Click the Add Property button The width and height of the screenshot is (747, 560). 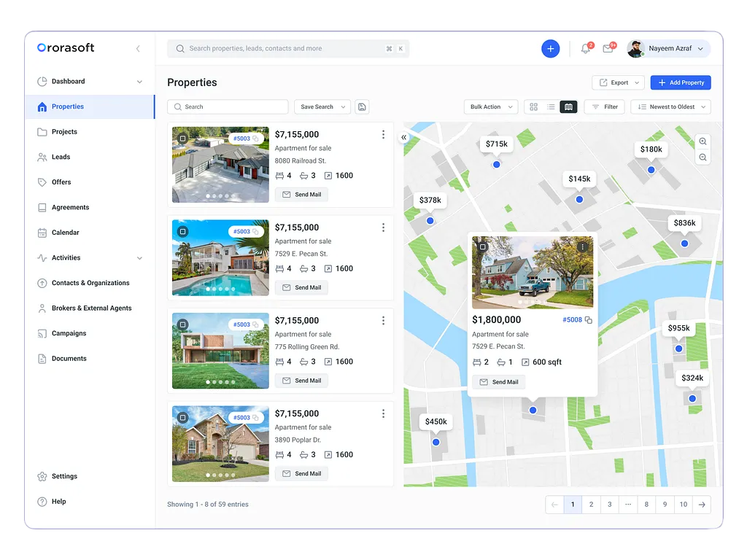680,82
